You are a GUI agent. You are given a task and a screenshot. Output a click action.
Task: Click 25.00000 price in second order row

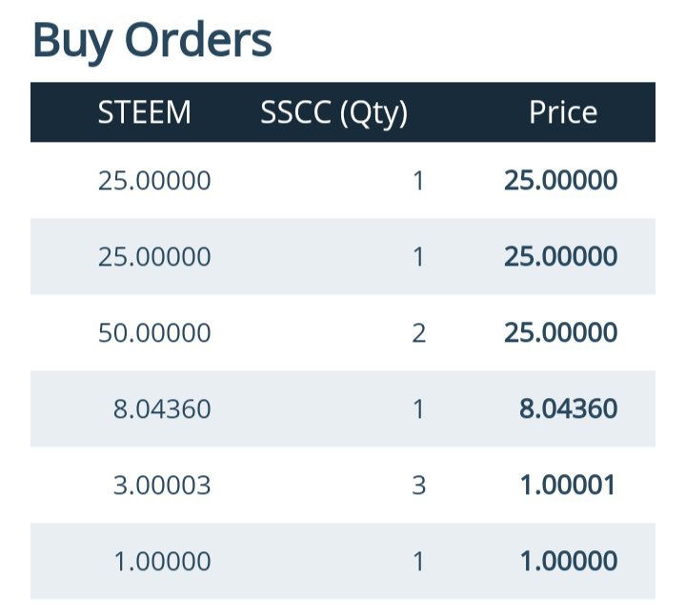point(560,256)
